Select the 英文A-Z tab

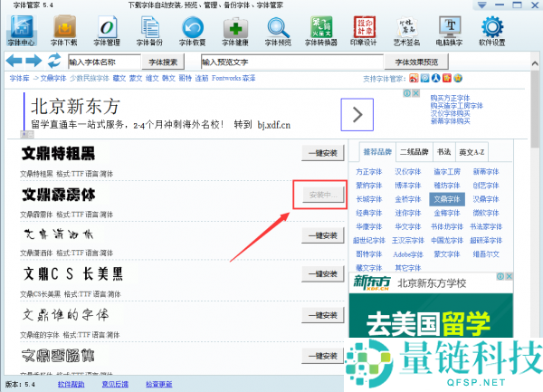[472, 151]
